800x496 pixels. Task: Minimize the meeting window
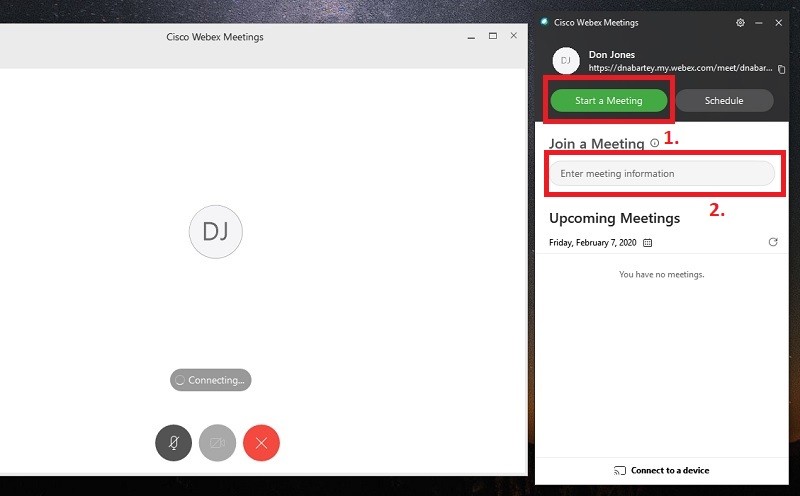pos(471,37)
